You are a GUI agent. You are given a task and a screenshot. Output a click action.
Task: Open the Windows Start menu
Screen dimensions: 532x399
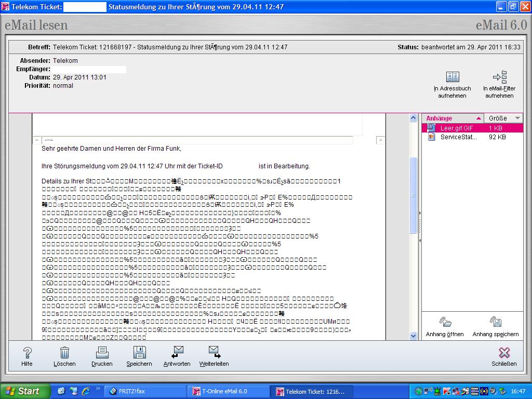24,391
